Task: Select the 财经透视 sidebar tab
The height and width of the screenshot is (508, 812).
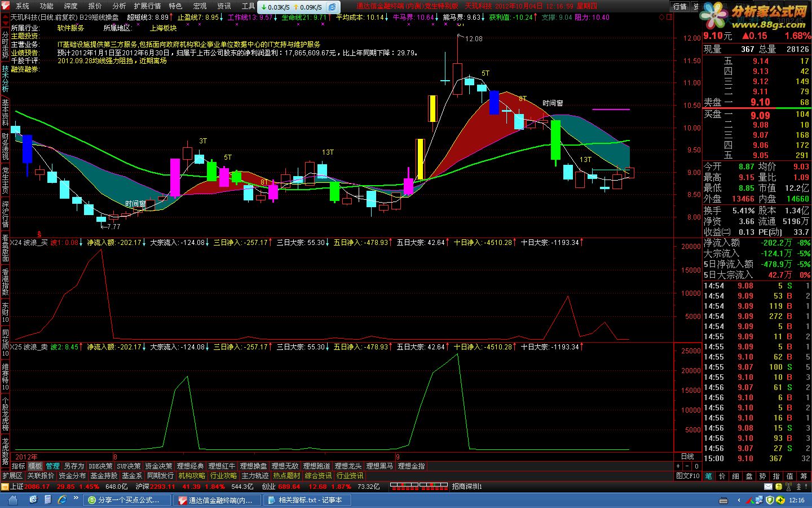Action: 5,147
